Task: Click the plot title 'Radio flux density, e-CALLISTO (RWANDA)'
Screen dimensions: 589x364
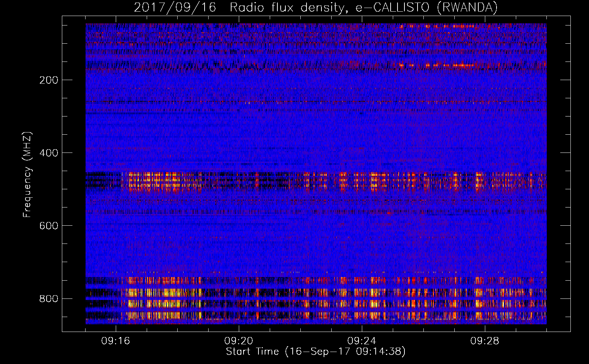Action: [x=364, y=8]
